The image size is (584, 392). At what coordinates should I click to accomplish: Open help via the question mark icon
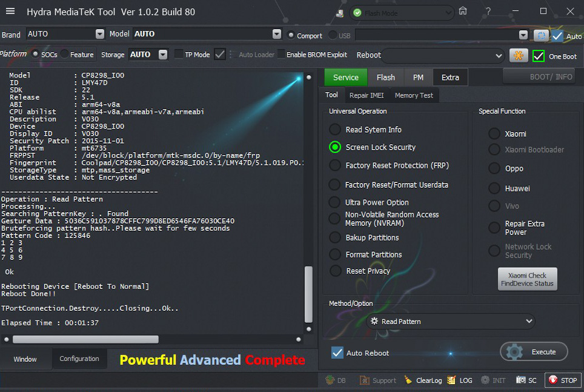pos(488,11)
